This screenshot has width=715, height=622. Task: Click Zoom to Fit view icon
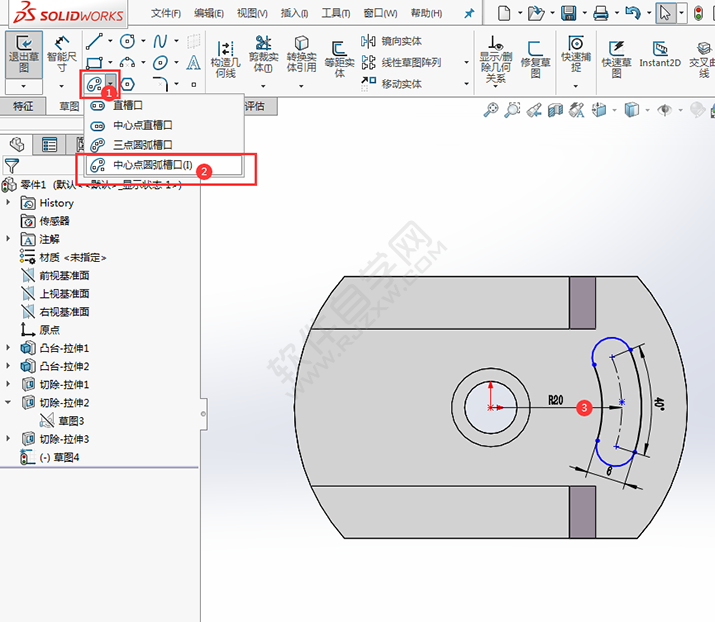click(491, 110)
